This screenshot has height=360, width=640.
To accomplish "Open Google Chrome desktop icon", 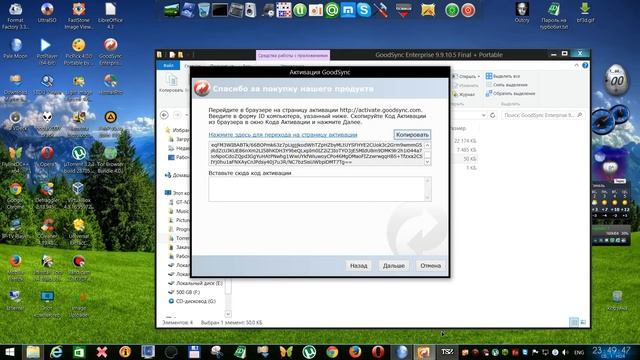I will point(16,196).
